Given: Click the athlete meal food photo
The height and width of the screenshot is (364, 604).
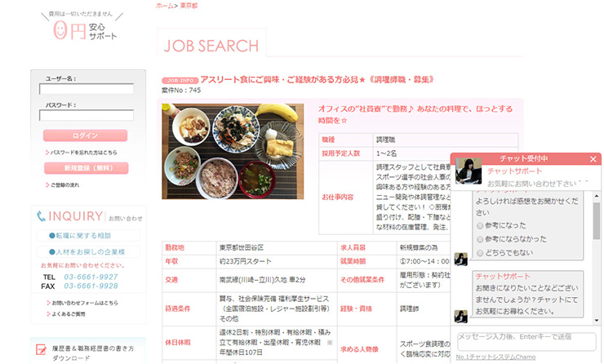Looking at the screenshot, I should [233, 151].
